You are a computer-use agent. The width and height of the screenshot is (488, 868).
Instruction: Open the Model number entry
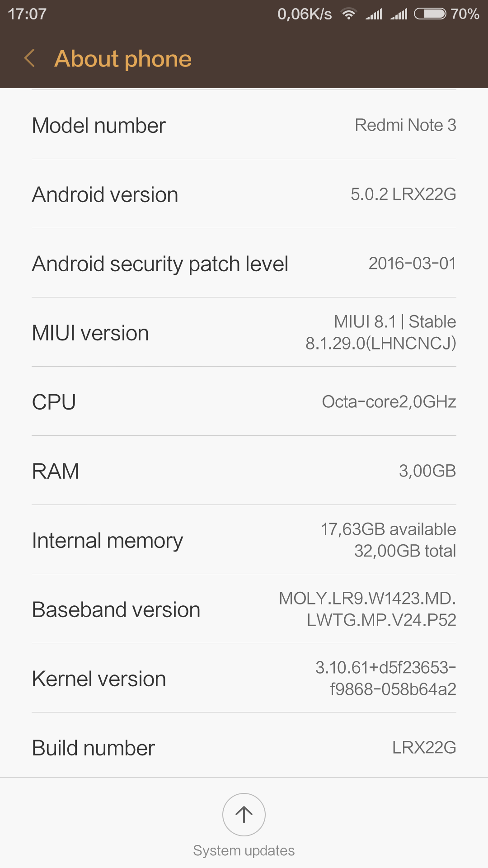click(x=244, y=125)
